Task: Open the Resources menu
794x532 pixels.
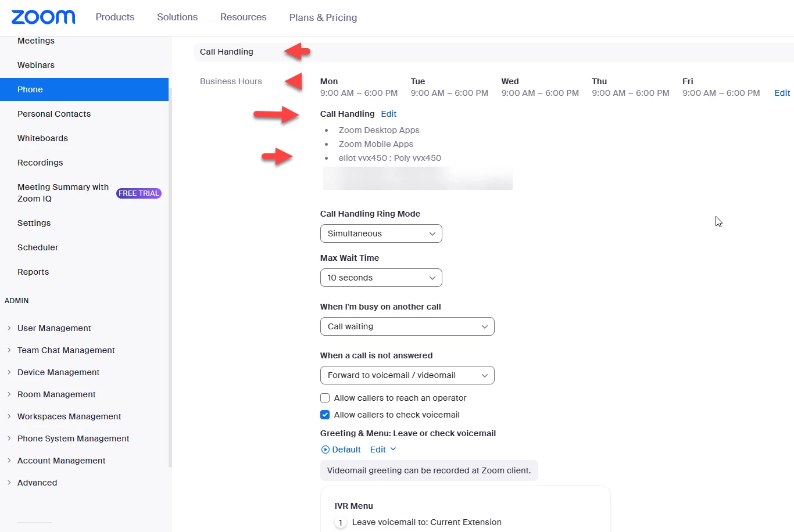Action: 244,17
